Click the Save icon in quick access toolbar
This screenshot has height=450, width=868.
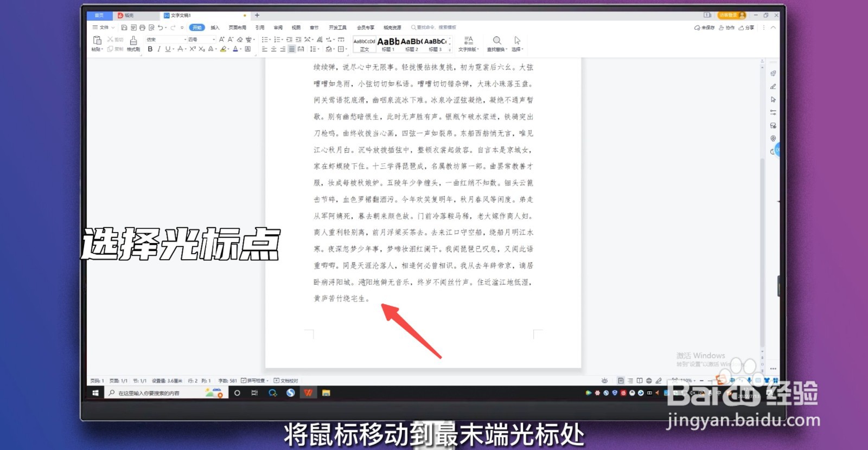tap(124, 28)
